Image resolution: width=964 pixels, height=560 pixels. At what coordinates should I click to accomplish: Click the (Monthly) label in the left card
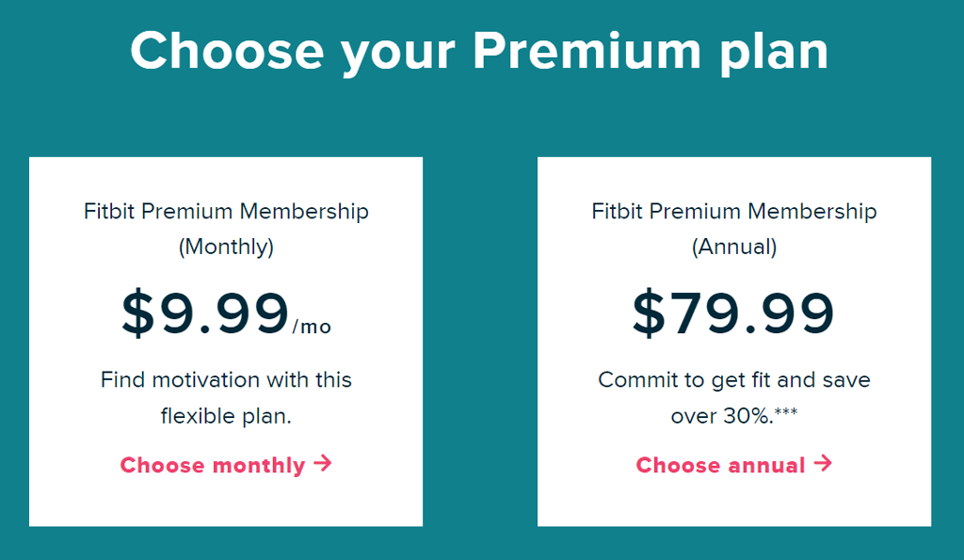(x=226, y=247)
